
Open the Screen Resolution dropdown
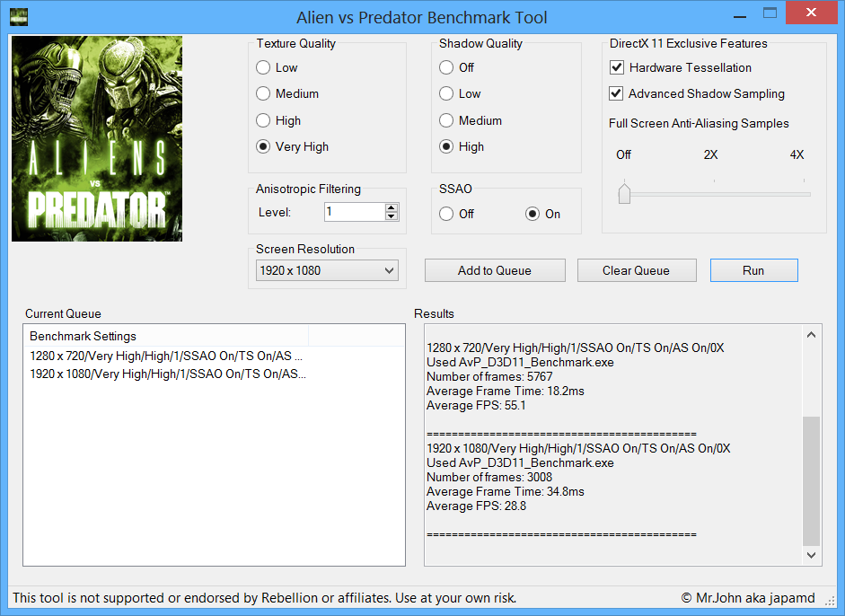pyautogui.click(x=327, y=270)
